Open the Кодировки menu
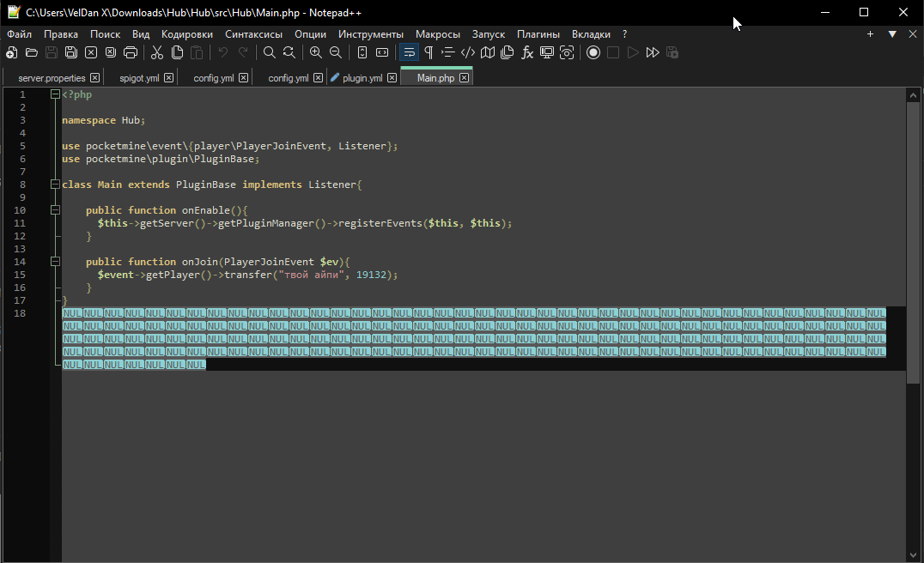Viewport: 924px width, 563px height. [187, 34]
